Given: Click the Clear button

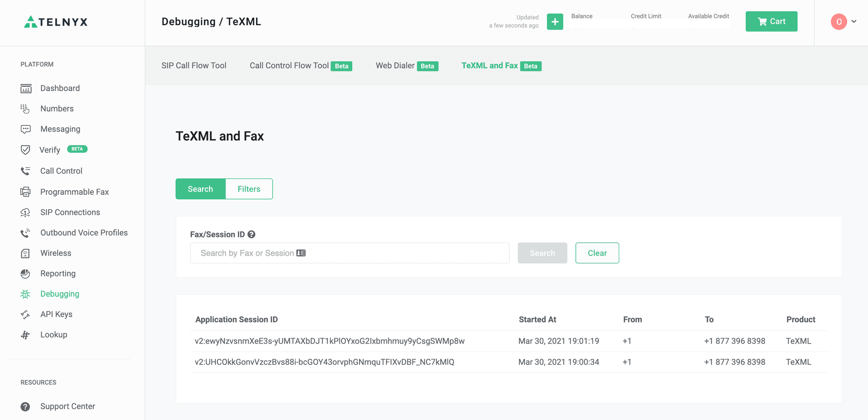Looking at the screenshot, I should tap(597, 253).
